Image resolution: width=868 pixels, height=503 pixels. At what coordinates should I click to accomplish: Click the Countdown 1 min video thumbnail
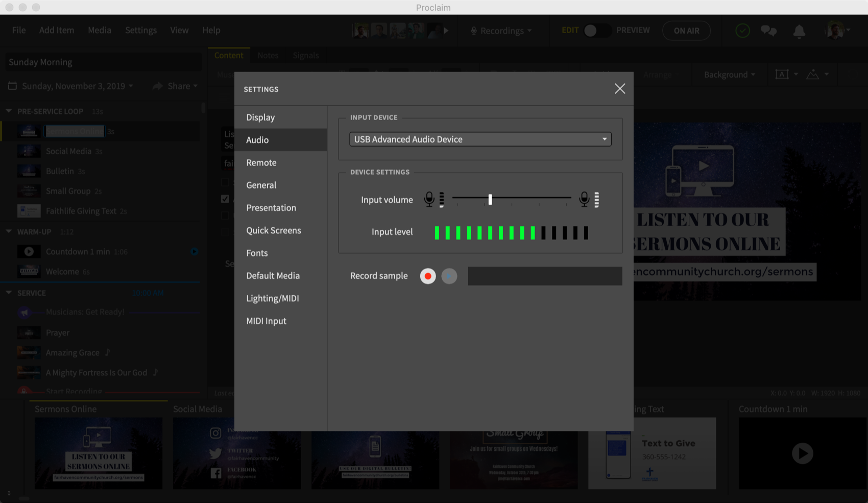[803, 453]
